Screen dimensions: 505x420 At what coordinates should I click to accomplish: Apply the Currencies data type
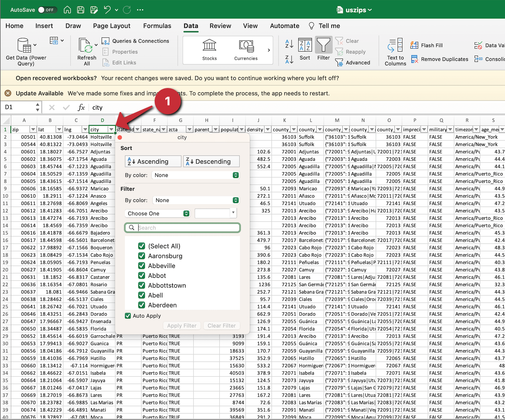click(x=246, y=49)
